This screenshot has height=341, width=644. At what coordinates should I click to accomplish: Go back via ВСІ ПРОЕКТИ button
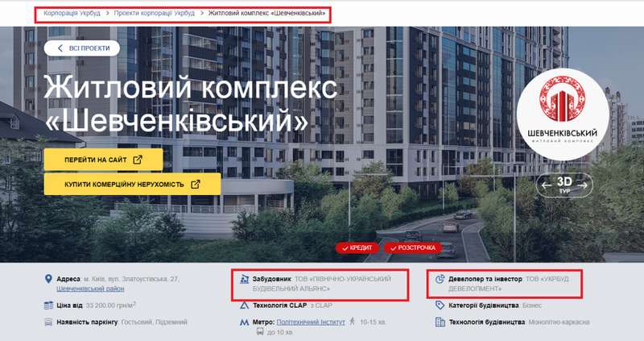[x=82, y=48]
